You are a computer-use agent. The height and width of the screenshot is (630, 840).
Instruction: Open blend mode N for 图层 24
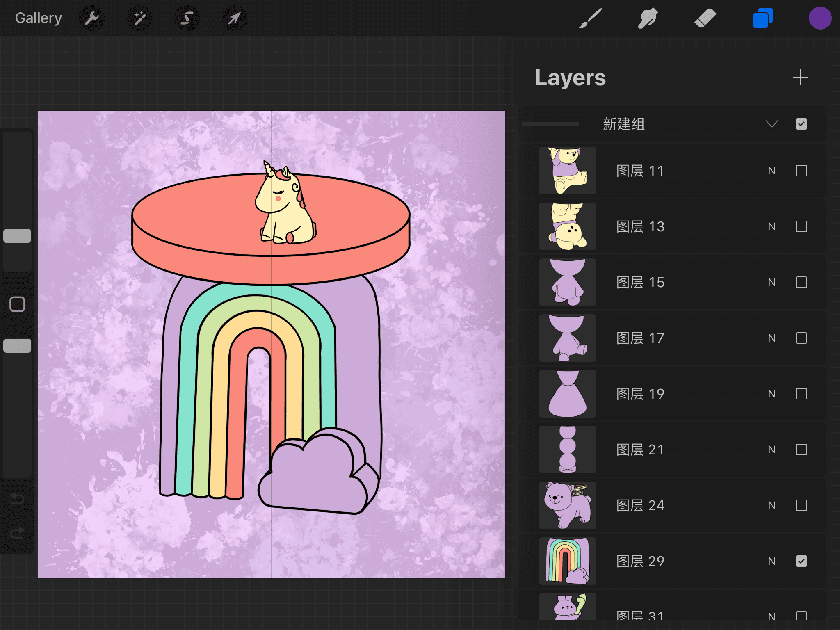772,505
